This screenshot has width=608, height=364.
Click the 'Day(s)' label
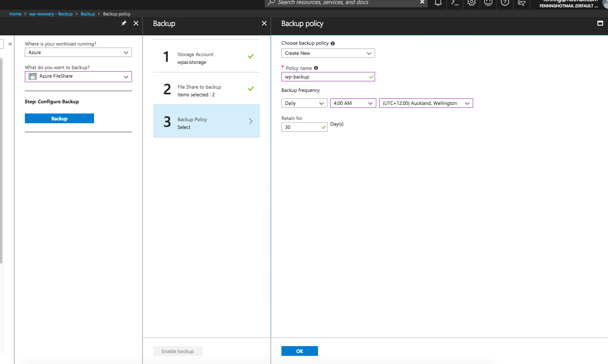[337, 124]
